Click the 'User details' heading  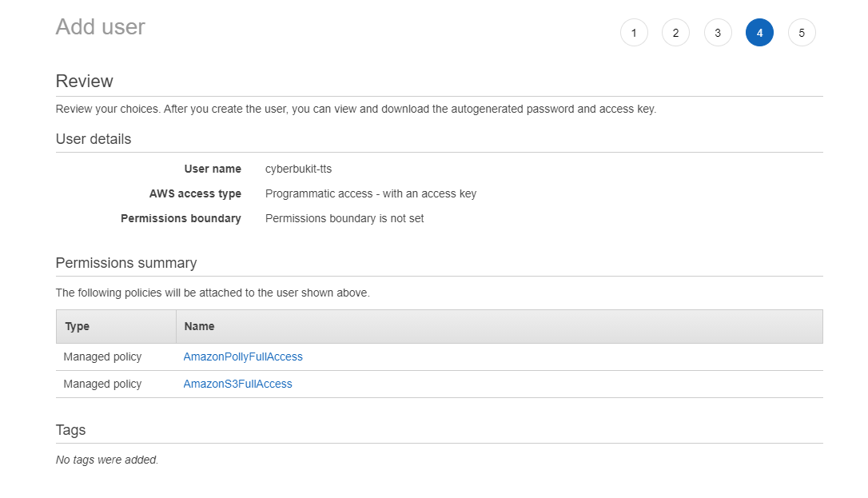tap(94, 139)
